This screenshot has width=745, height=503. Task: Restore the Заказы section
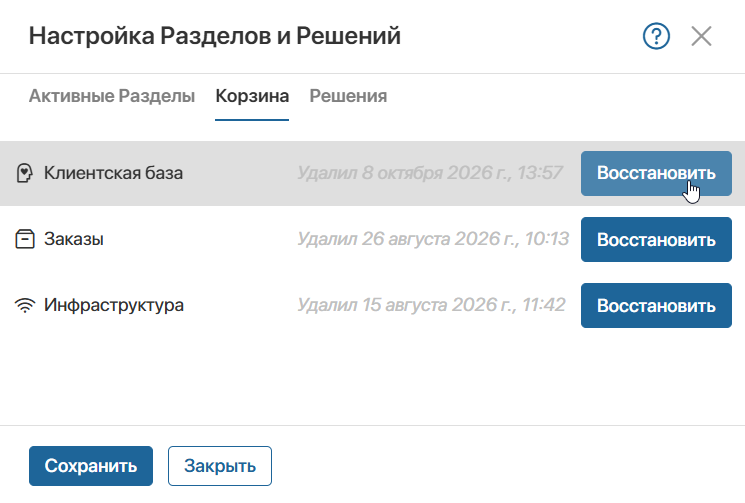pos(656,239)
